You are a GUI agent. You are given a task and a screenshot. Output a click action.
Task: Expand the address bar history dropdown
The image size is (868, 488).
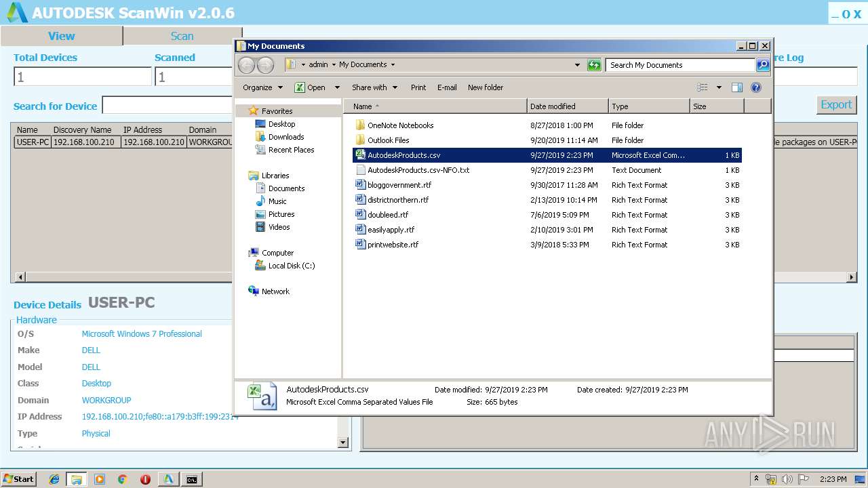point(577,65)
